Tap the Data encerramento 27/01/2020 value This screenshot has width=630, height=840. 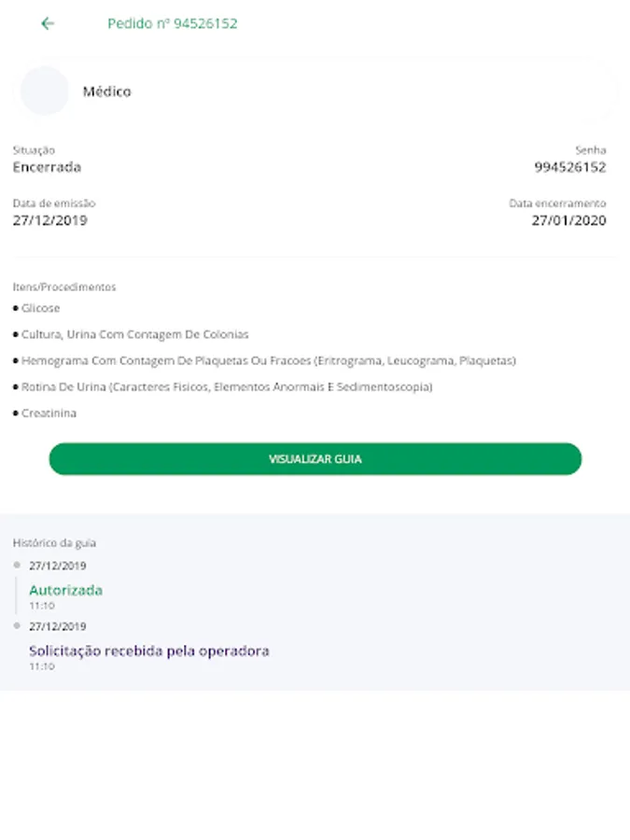569,220
